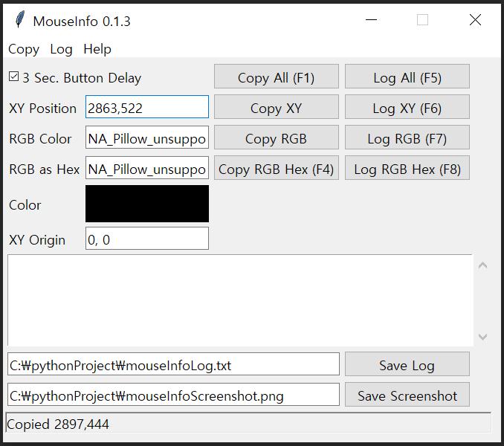Click the Copy RGB Hex (F4) button
The width and height of the screenshot is (504, 446).
(x=276, y=168)
